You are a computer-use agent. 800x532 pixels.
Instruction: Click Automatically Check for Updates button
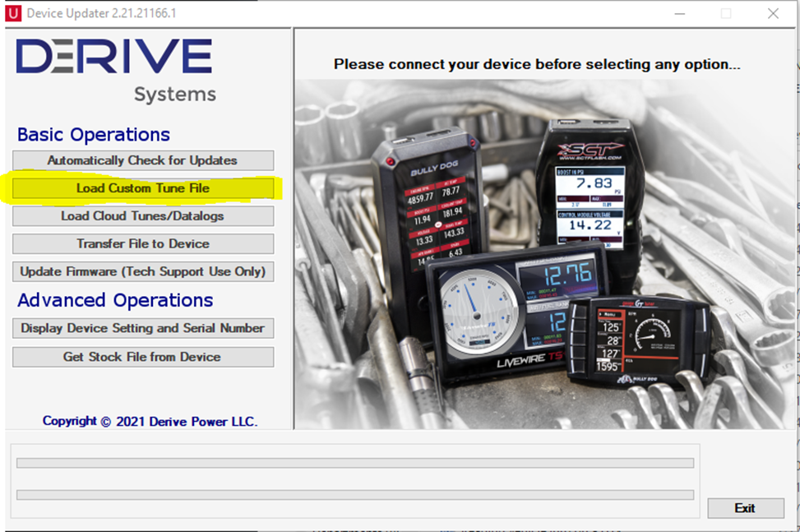143,160
